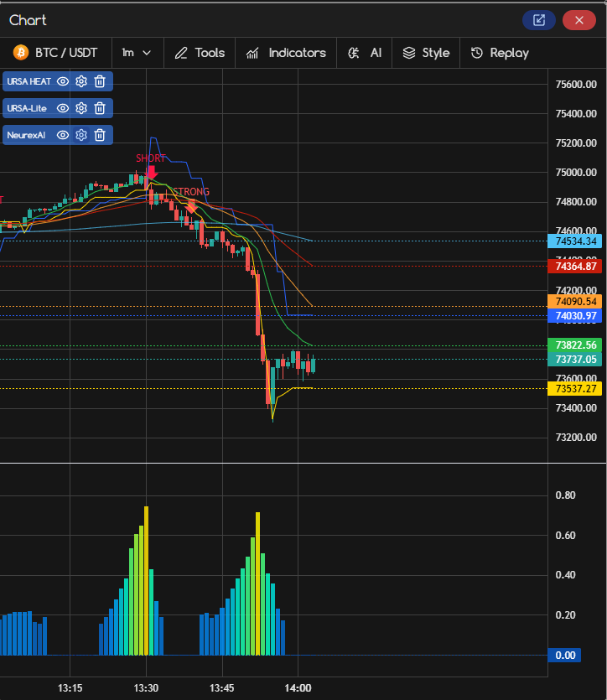Open URSA-Lite settings gear
Image resolution: width=607 pixels, height=700 pixels.
(81, 108)
